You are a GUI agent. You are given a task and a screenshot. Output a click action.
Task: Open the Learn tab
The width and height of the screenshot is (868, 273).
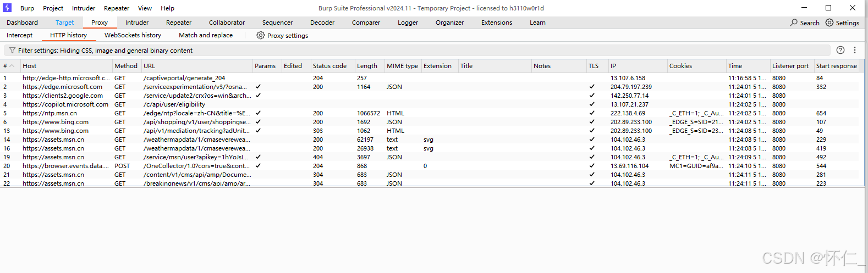click(x=537, y=23)
